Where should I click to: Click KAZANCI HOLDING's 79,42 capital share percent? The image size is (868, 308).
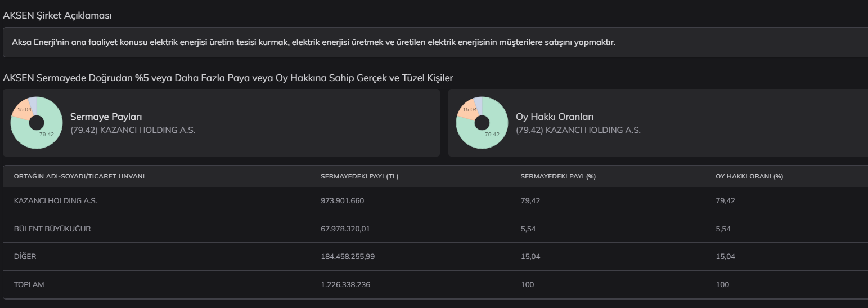pyautogui.click(x=530, y=201)
